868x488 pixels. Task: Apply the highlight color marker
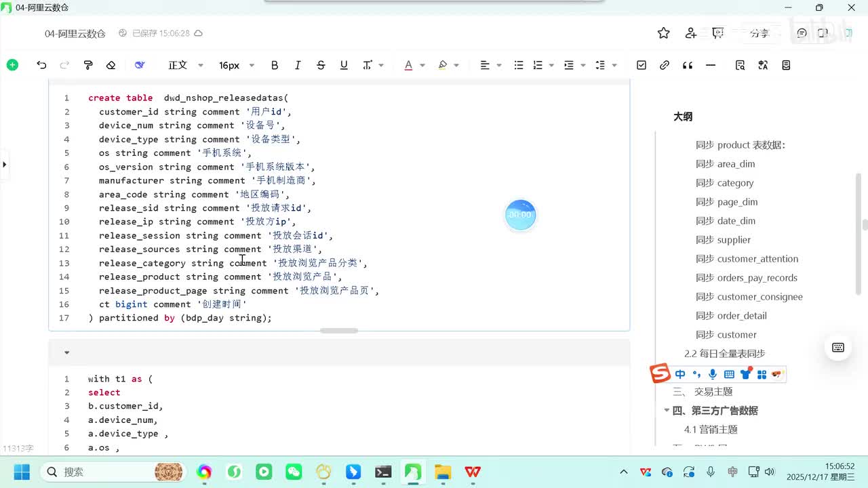tap(443, 65)
